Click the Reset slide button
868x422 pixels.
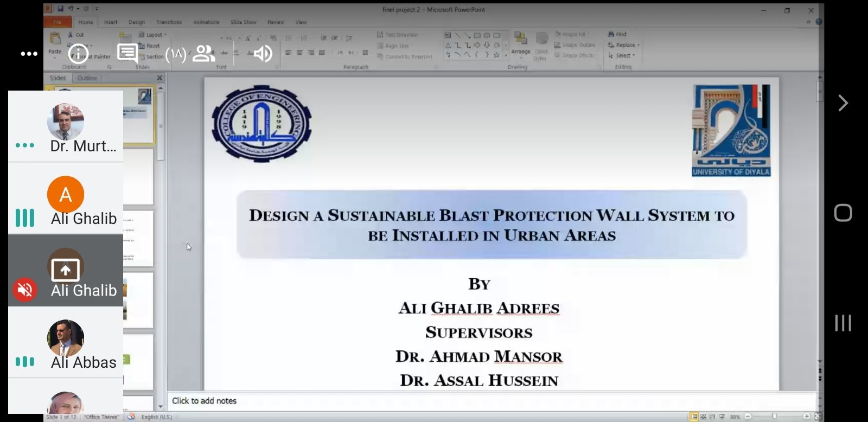point(149,46)
